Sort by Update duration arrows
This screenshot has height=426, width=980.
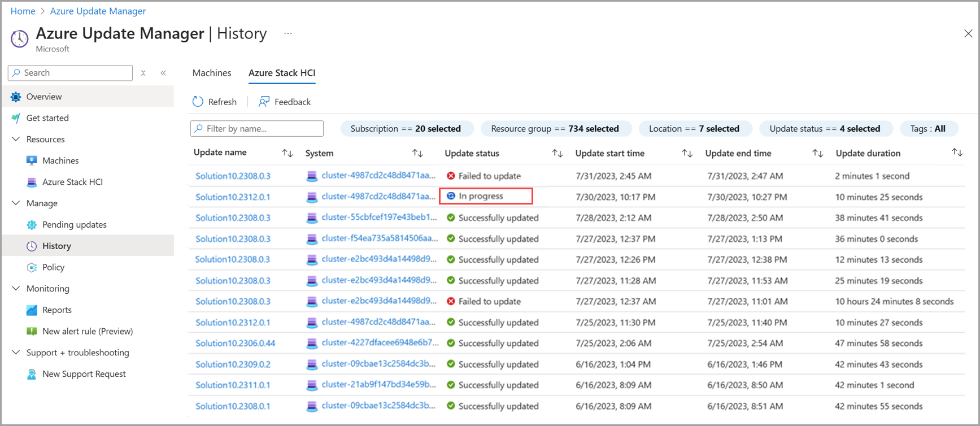tap(957, 153)
